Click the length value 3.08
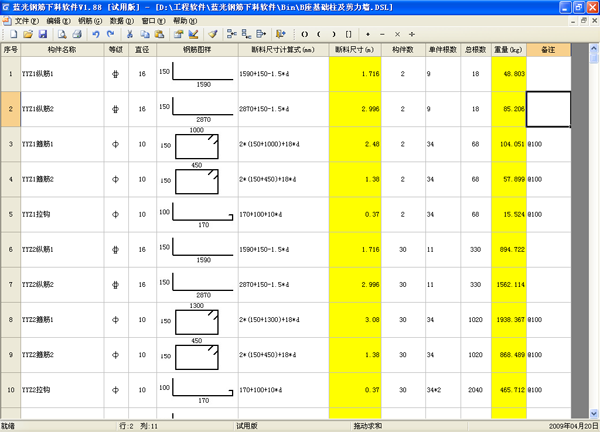The image size is (600, 432). pyautogui.click(x=372, y=320)
